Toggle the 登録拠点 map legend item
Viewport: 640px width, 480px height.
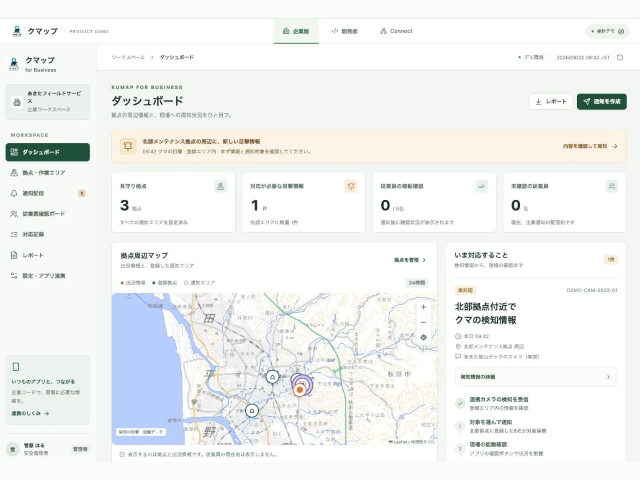click(x=164, y=282)
